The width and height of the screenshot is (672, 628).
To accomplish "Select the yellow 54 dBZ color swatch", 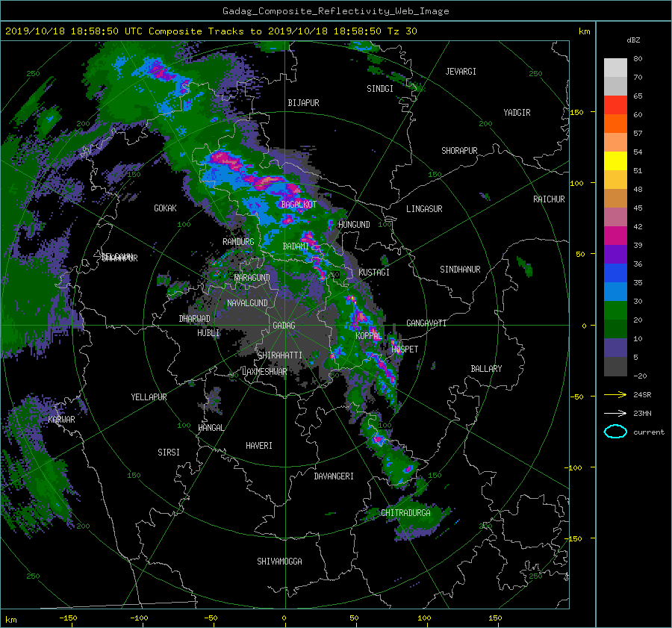I will click(615, 161).
